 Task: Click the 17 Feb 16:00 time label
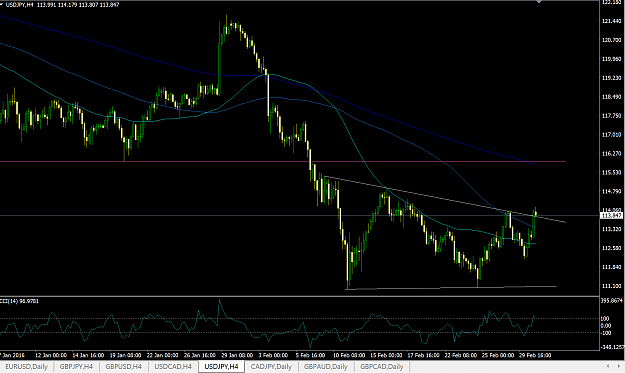point(423,355)
